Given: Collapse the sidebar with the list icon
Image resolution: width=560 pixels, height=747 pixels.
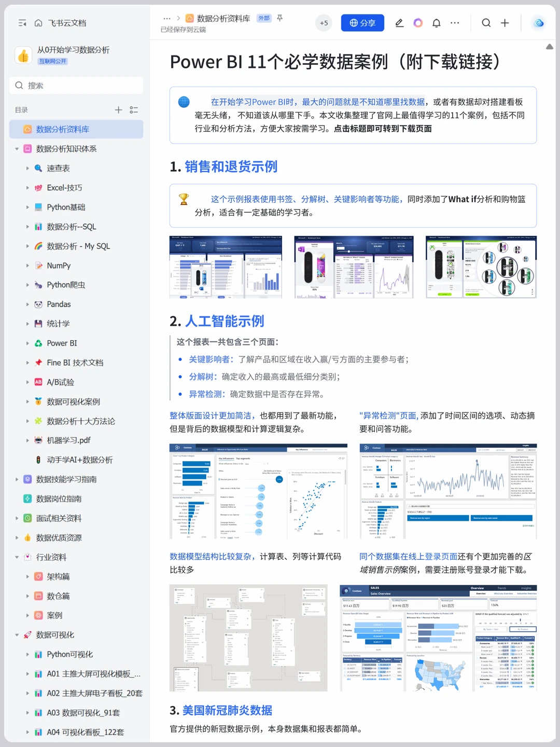Looking at the screenshot, I should pyautogui.click(x=21, y=23).
